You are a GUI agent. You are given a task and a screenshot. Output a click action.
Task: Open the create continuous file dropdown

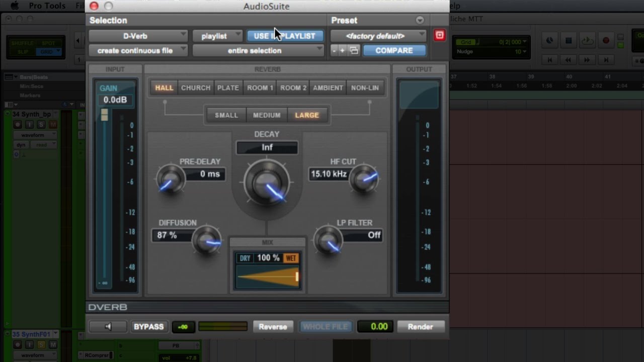pyautogui.click(x=138, y=50)
